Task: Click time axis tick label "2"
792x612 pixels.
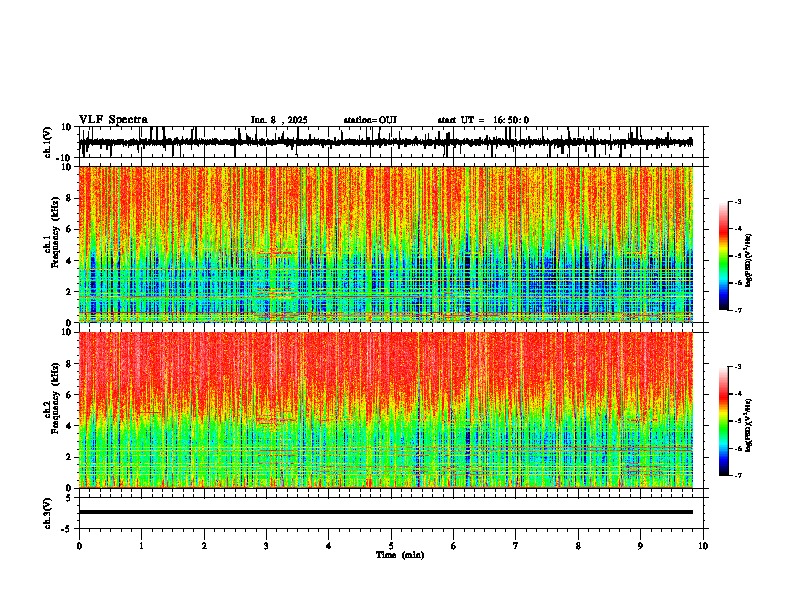Action: (204, 546)
